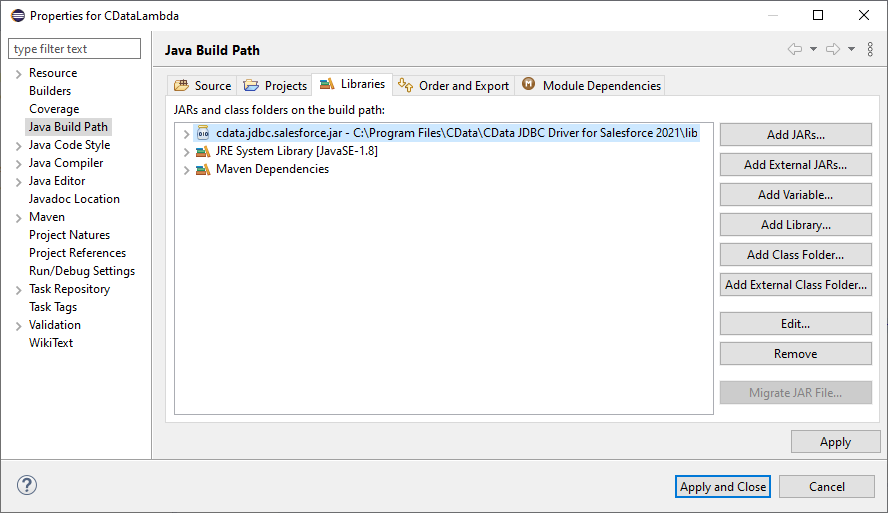
Task: Click the cdata.jdbc.salesforce.jar file icon
Action: pyautogui.click(x=203, y=133)
